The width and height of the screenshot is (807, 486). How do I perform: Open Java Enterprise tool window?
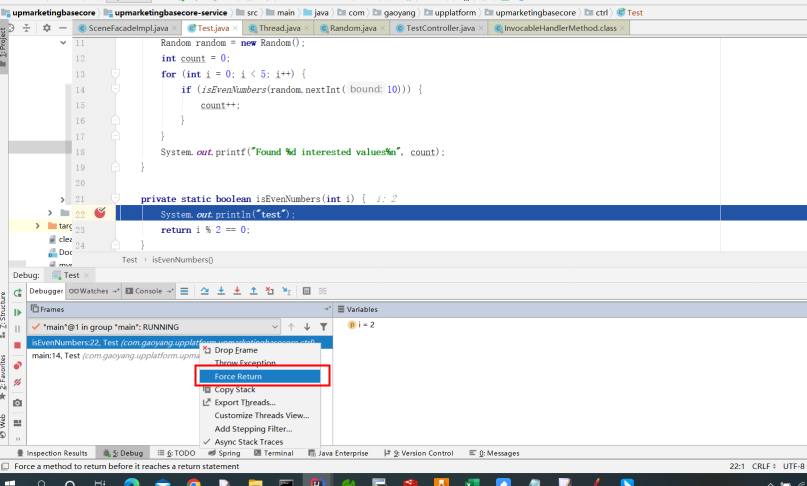point(338,453)
